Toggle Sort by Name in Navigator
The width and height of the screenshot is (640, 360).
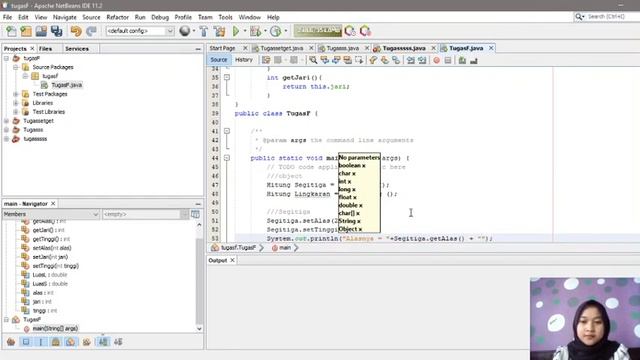(x=103, y=342)
